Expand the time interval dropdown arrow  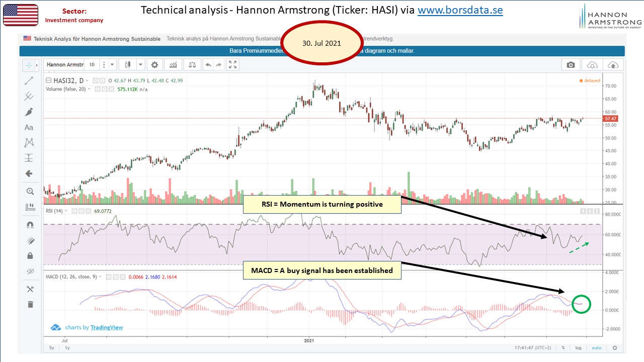pyautogui.click(x=112, y=65)
